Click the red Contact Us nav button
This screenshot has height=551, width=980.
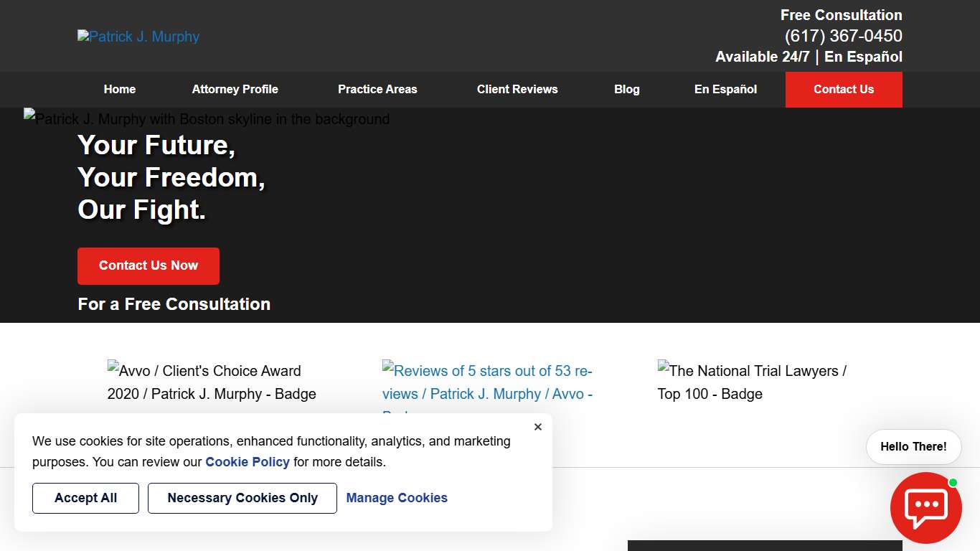click(844, 90)
